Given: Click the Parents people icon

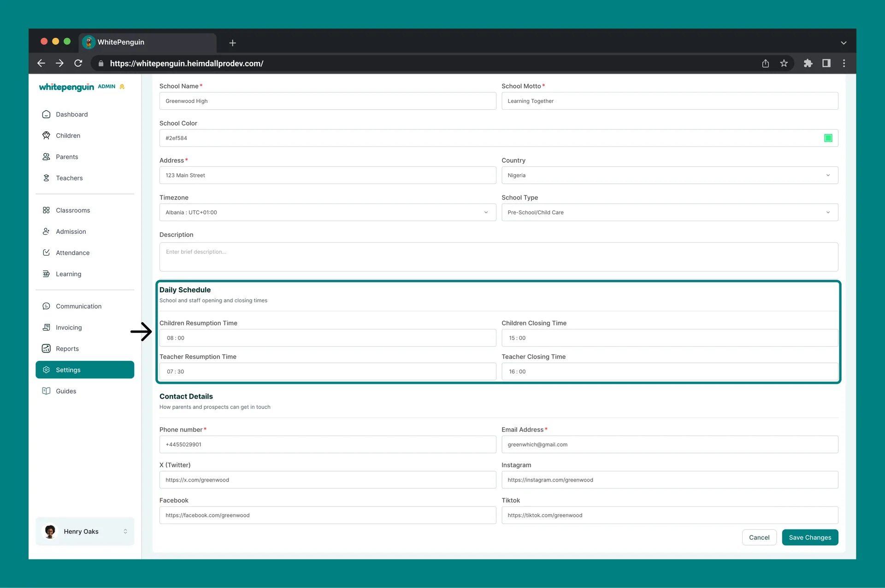Looking at the screenshot, I should click(46, 157).
